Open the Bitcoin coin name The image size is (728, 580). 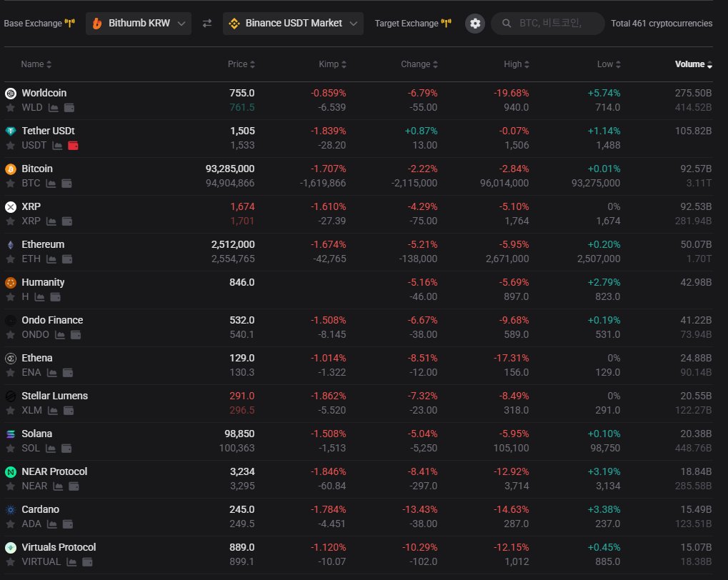point(37,169)
